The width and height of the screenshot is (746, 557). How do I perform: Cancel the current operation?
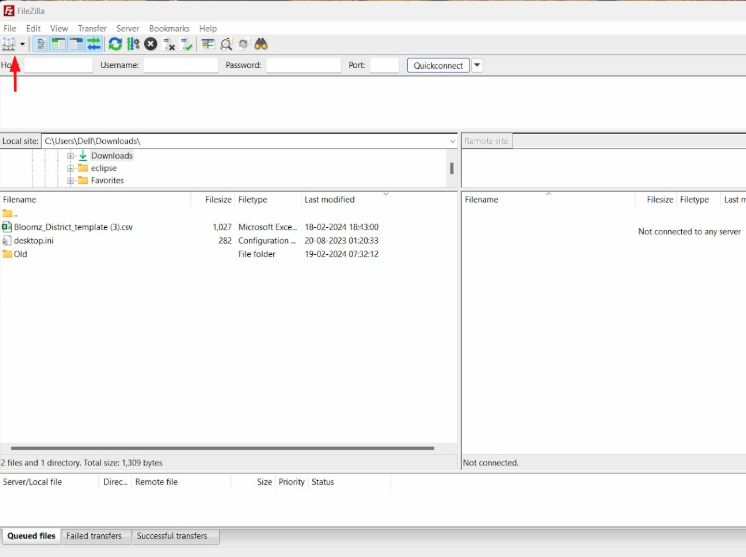pyautogui.click(x=151, y=45)
